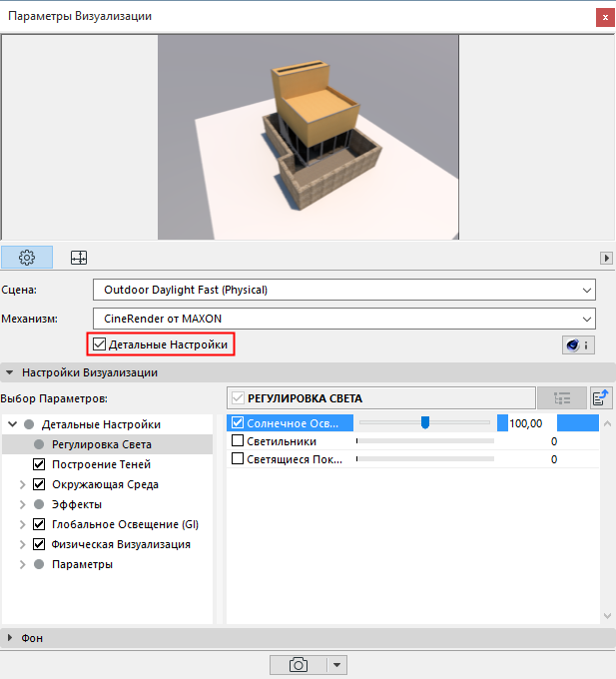Expand the Параметры tree node
616x679 pixels.
coord(23,565)
